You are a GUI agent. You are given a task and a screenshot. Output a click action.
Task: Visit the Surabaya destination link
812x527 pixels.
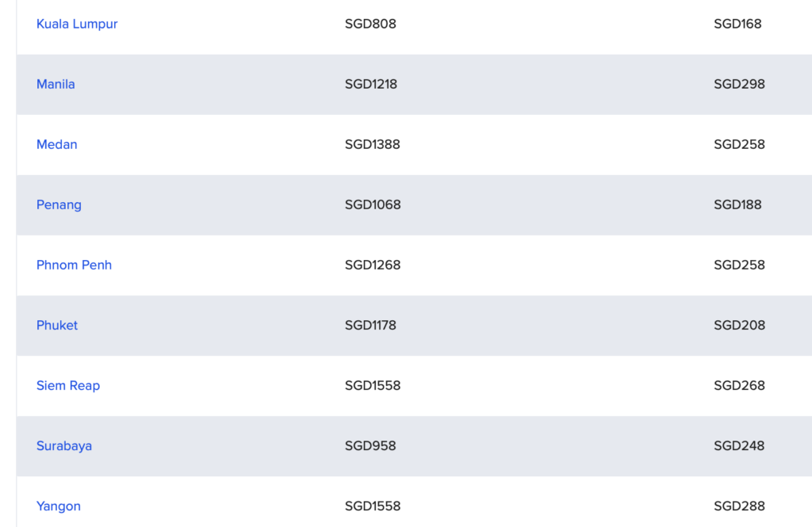click(x=64, y=445)
